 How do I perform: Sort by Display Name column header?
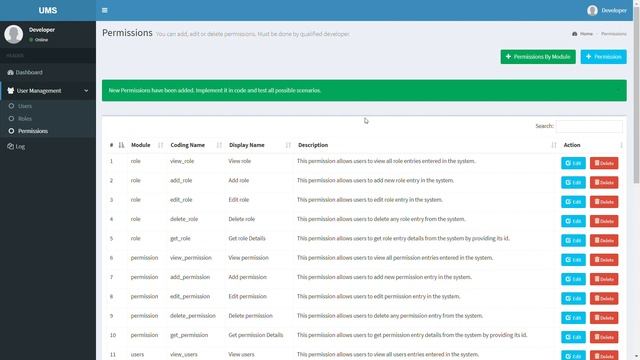pos(260,145)
